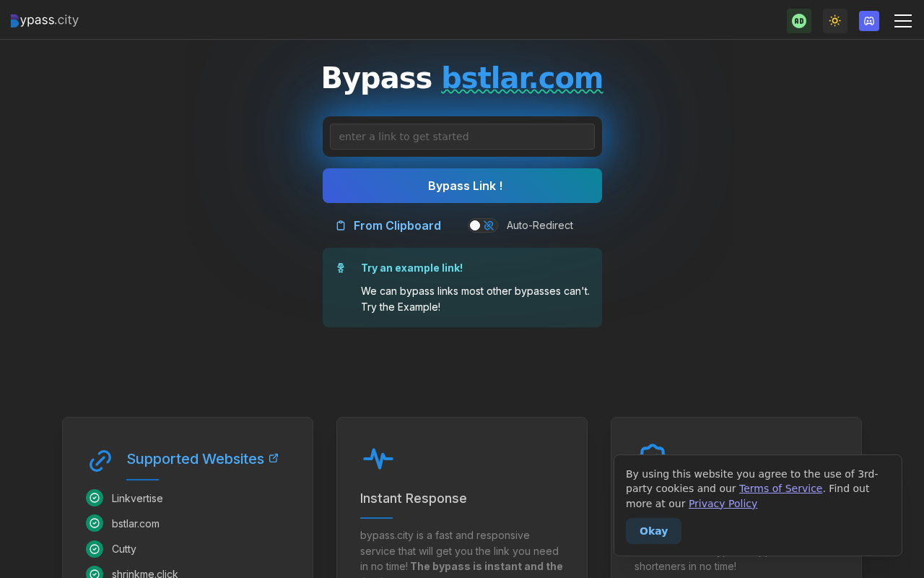Viewport: 924px width, 578px height.
Task: Click the Bypass Link ! button
Action: coord(462,186)
